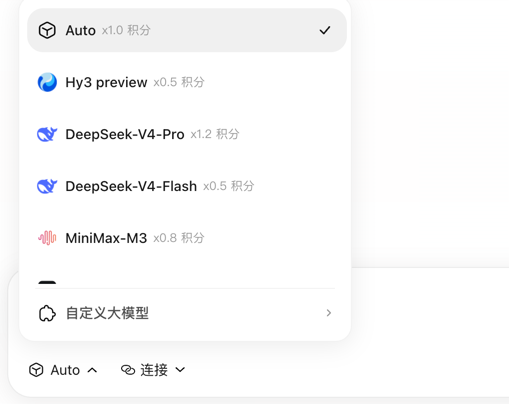Image resolution: width=509 pixels, height=404 pixels.
Task: Expand the 自定义大模型 submenu chevron
Action: click(329, 313)
